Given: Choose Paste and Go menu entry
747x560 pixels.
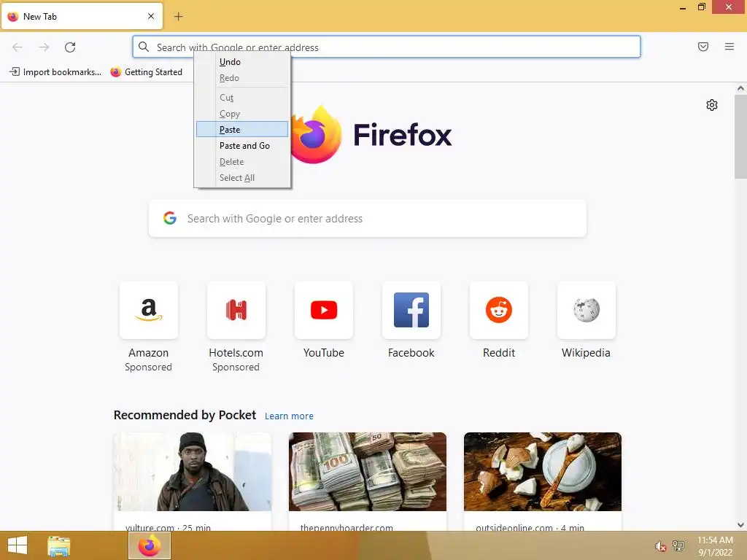Looking at the screenshot, I should pyautogui.click(x=242, y=146).
